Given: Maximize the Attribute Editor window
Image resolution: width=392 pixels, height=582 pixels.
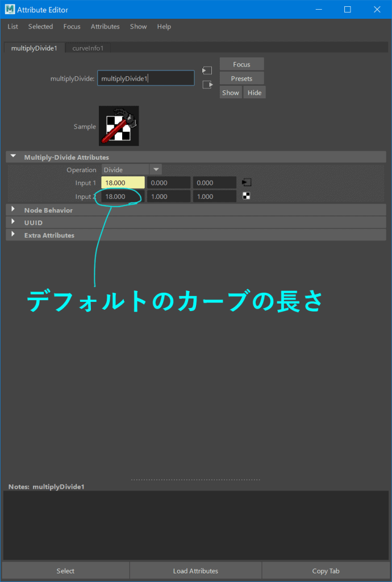Looking at the screenshot, I should (x=348, y=9).
